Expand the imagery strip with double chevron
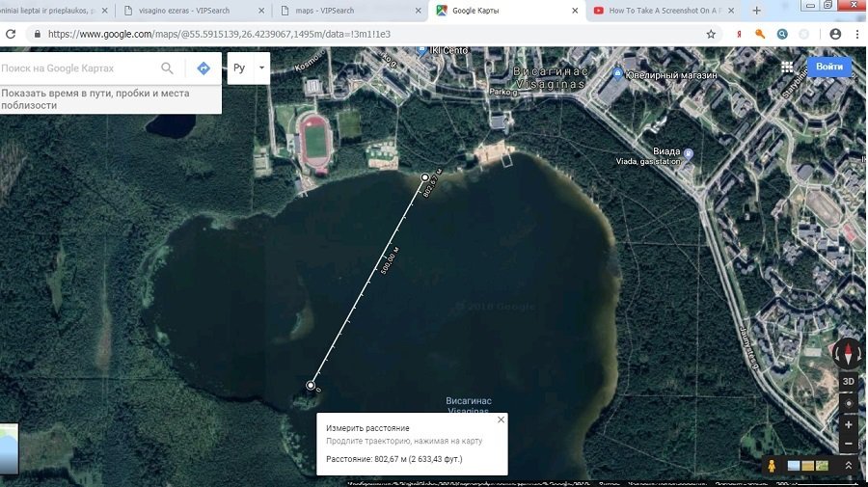Image resolution: width=868 pixels, height=487 pixels. [848, 466]
